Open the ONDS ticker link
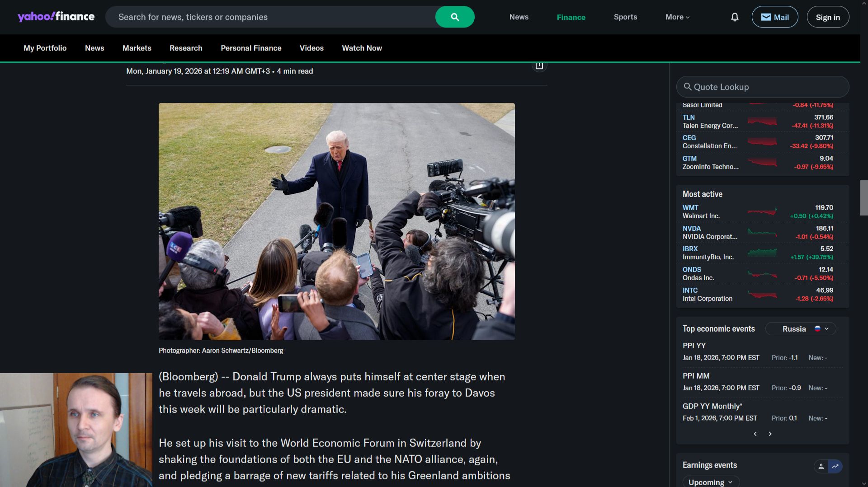The image size is (868, 487). tap(692, 270)
